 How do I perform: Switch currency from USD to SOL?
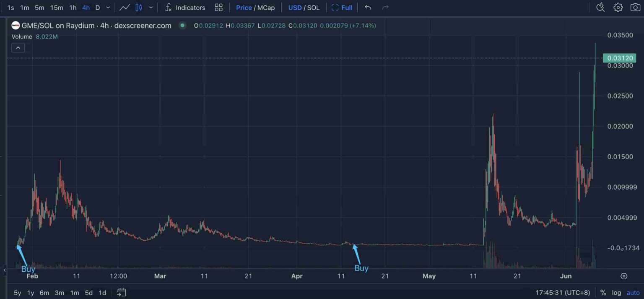313,7
